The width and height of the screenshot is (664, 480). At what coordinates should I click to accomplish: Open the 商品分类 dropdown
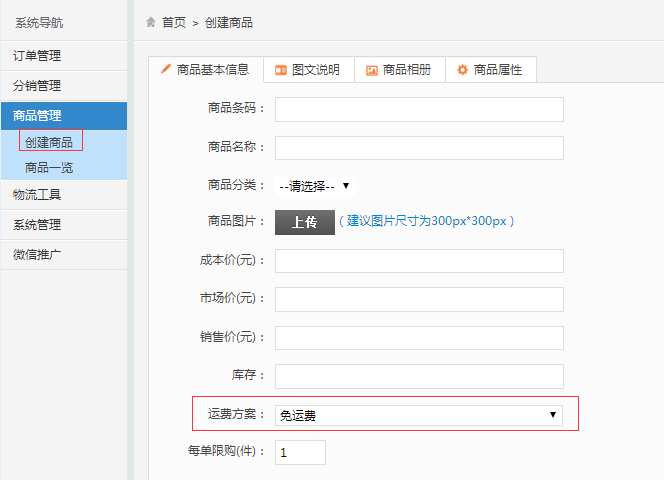tap(314, 185)
